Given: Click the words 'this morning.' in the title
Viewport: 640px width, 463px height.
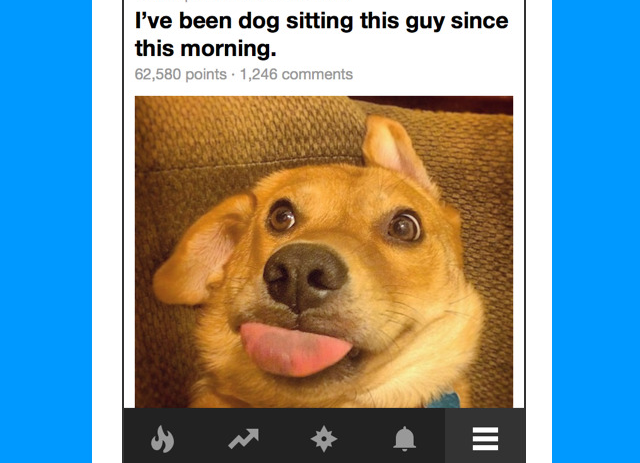Looking at the screenshot, I should pyautogui.click(x=205, y=49).
